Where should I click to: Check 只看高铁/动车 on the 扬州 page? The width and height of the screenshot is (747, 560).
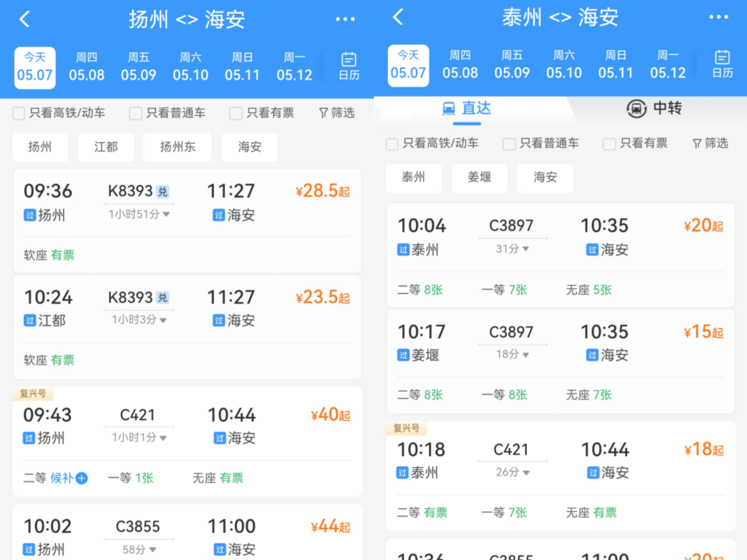tap(19, 113)
